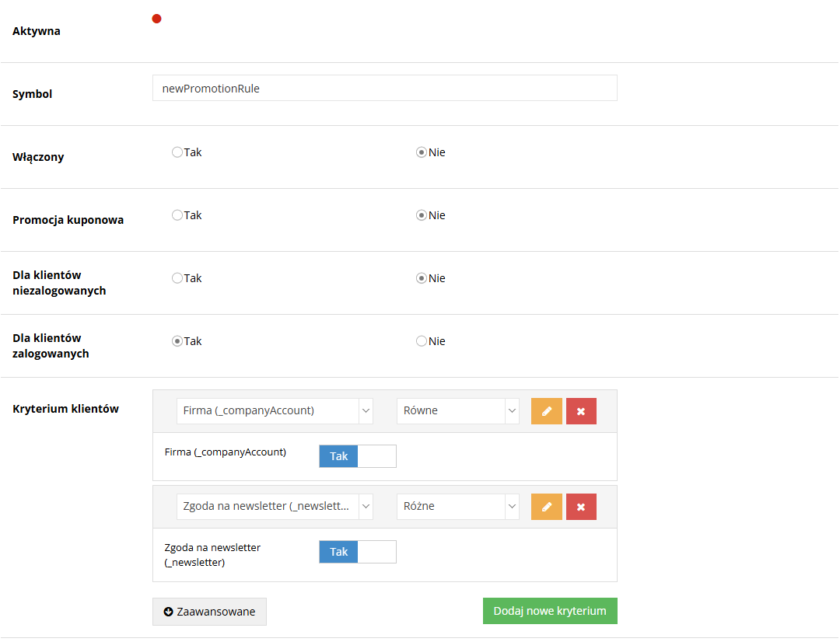Set Włączony to Tak
Screen dimensions: 840x642
(x=177, y=152)
